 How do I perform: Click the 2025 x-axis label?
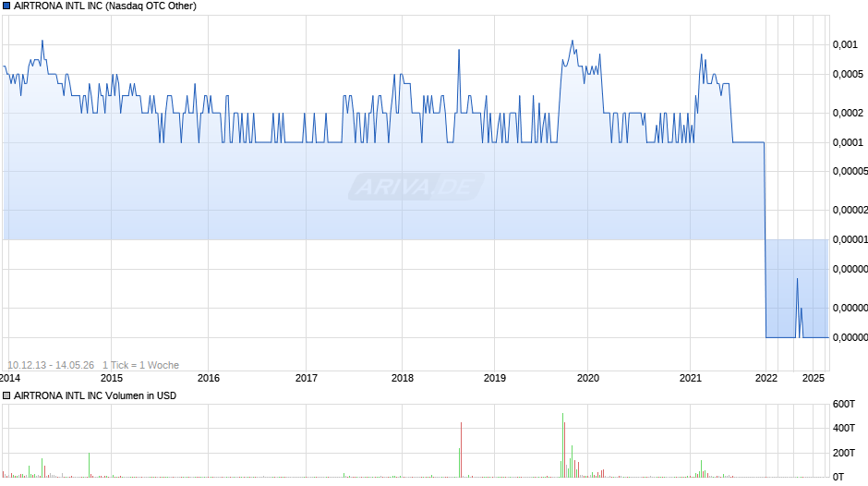(814, 378)
